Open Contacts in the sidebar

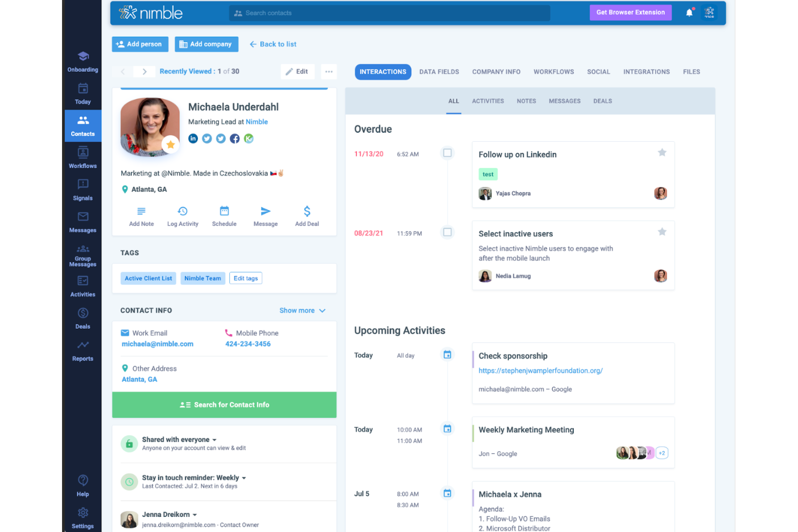coord(82,126)
